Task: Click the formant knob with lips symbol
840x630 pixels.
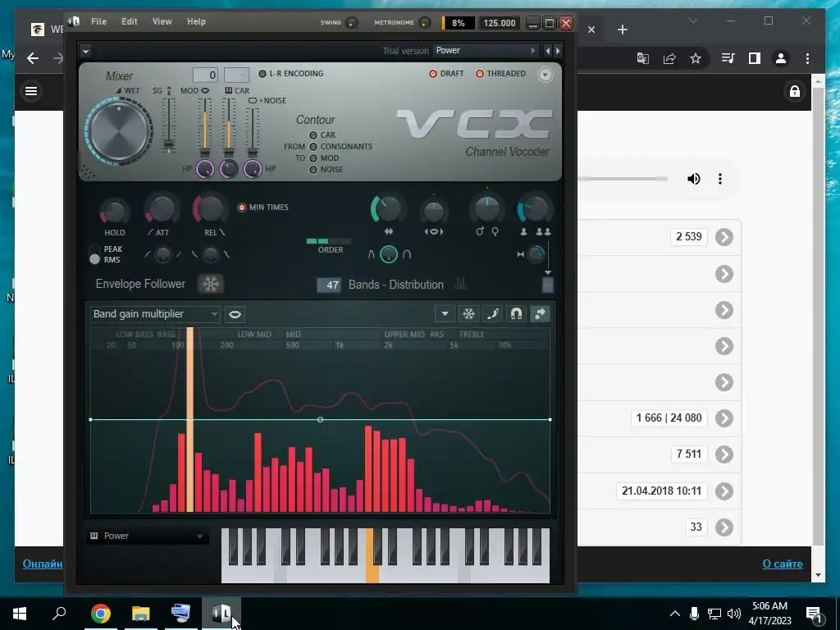Action: tap(433, 212)
